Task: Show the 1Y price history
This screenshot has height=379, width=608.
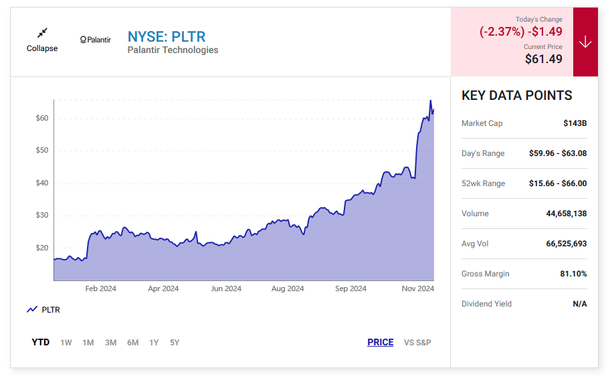Action: 154,343
